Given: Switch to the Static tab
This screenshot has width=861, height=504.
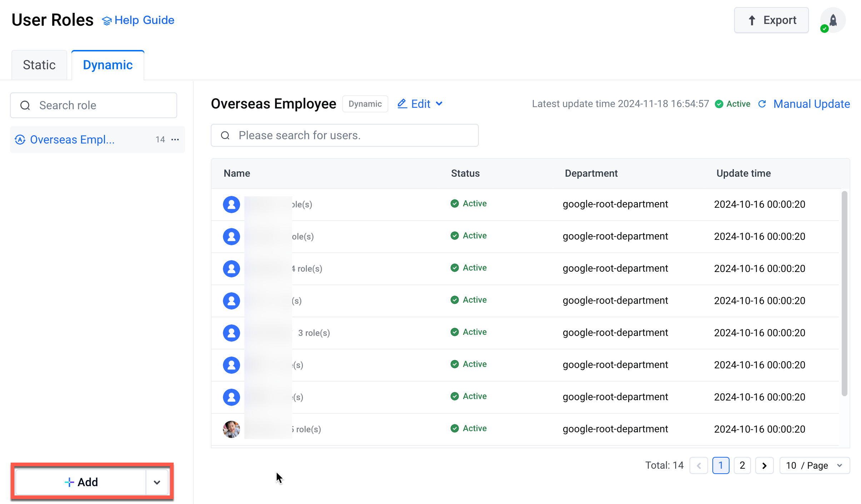Looking at the screenshot, I should (39, 65).
